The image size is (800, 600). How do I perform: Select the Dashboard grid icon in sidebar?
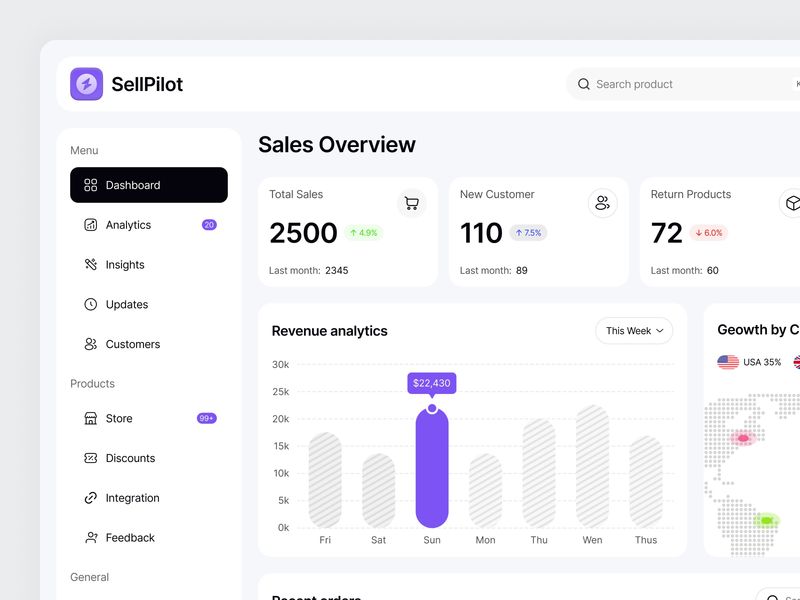(90, 185)
